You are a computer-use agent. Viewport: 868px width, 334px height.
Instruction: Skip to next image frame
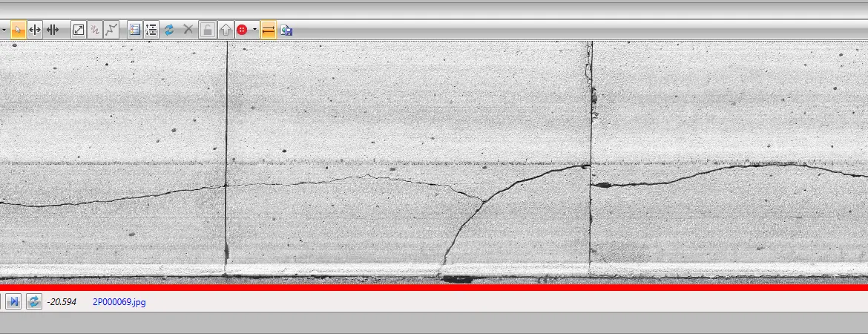(x=14, y=302)
